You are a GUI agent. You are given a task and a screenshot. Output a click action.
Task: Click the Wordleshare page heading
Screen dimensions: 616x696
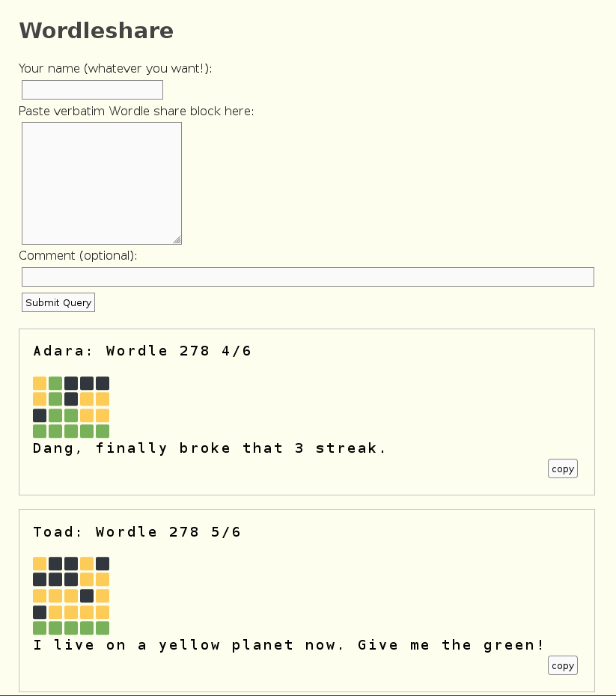click(x=96, y=31)
